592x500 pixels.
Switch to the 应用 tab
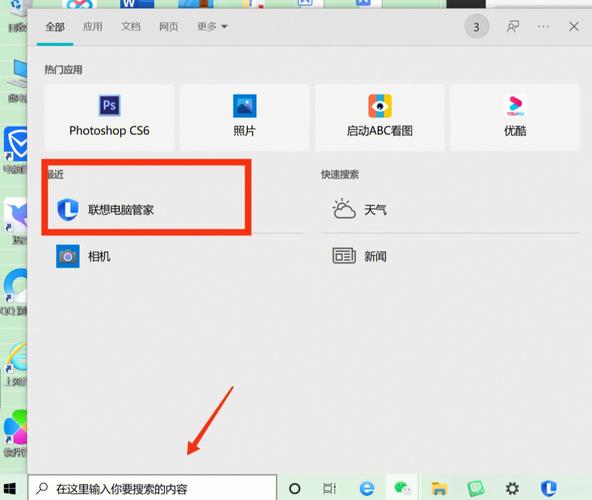92,27
